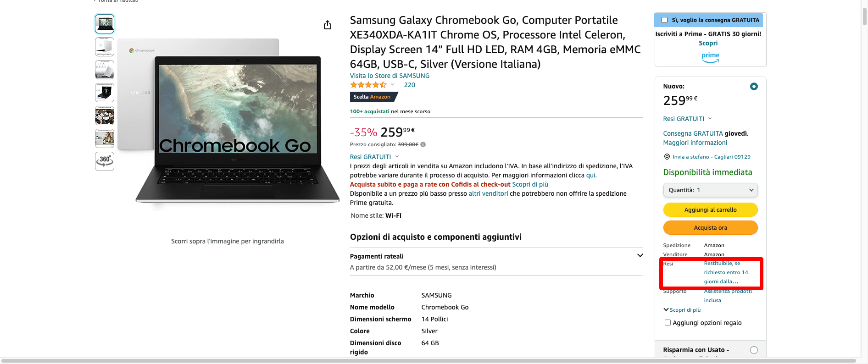Screen dimensions: 868x364
Task: Click the Prime logo
Action: 710,57
